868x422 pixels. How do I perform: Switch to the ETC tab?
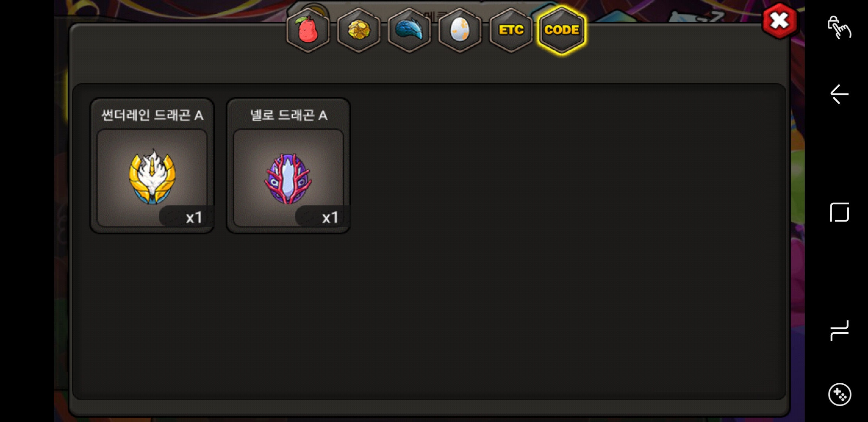click(x=511, y=30)
